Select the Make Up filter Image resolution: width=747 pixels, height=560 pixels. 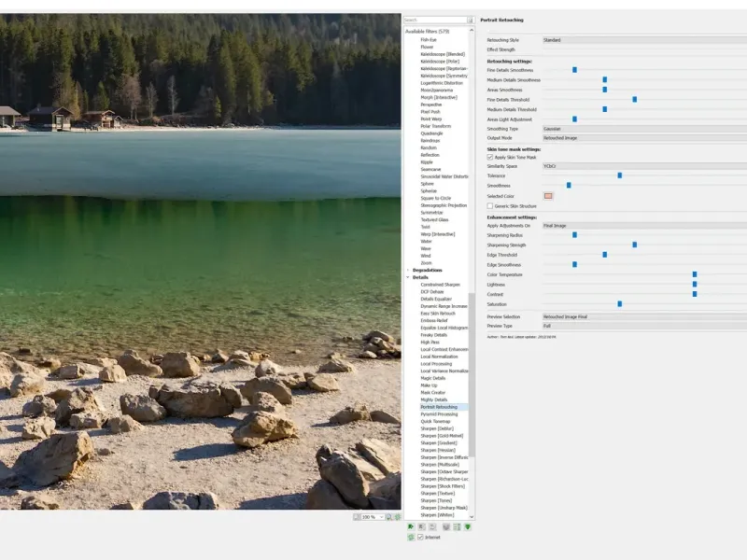[x=429, y=385]
